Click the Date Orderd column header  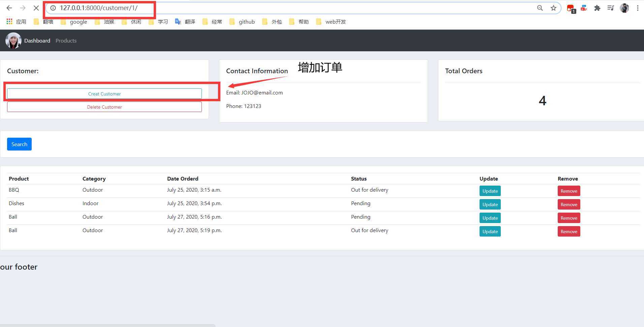coord(183,179)
